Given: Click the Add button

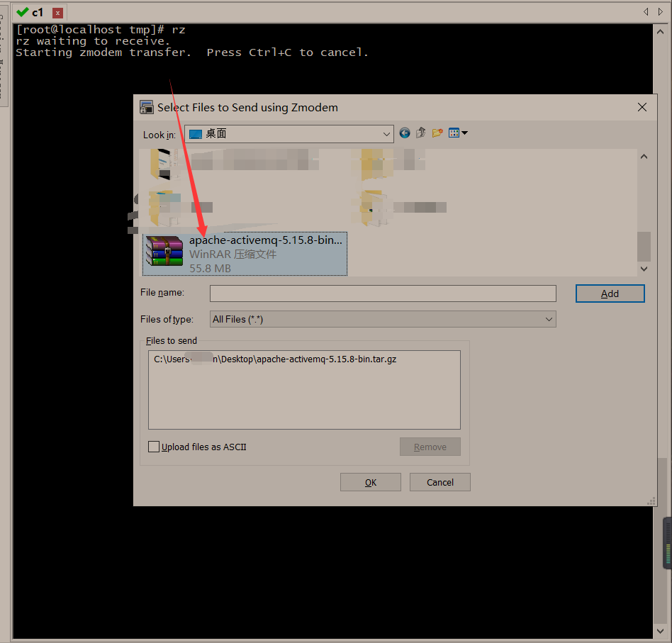Looking at the screenshot, I should [x=610, y=293].
